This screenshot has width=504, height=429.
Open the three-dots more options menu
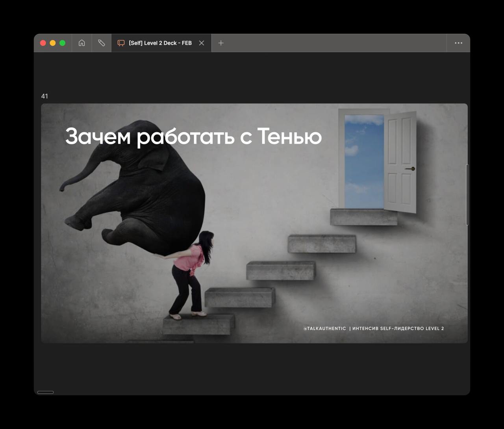pyautogui.click(x=458, y=43)
